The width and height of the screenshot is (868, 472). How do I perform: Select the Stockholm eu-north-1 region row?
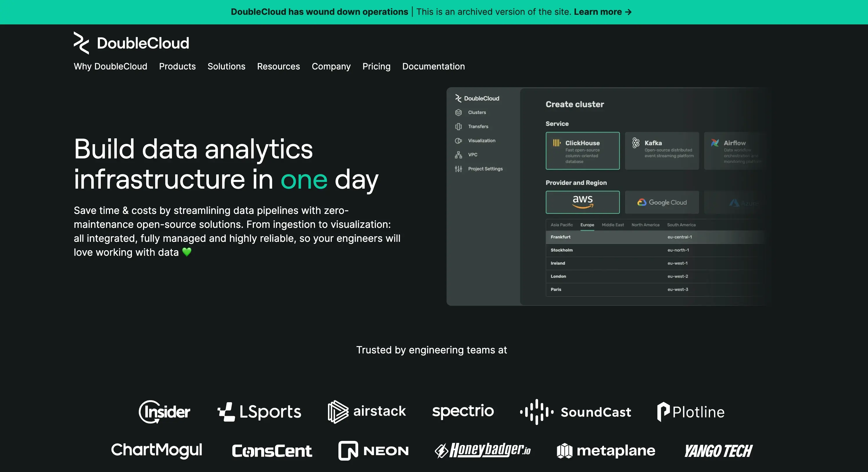click(x=655, y=250)
